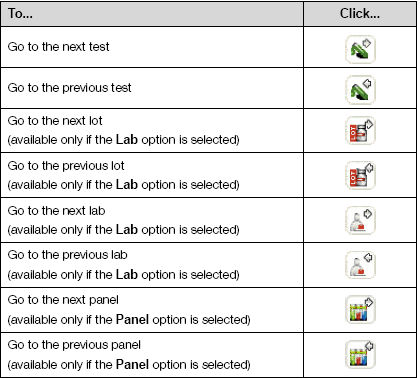Viewport: 420px width, 378px height.
Task: Click the previous test icon
Action: [360, 90]
